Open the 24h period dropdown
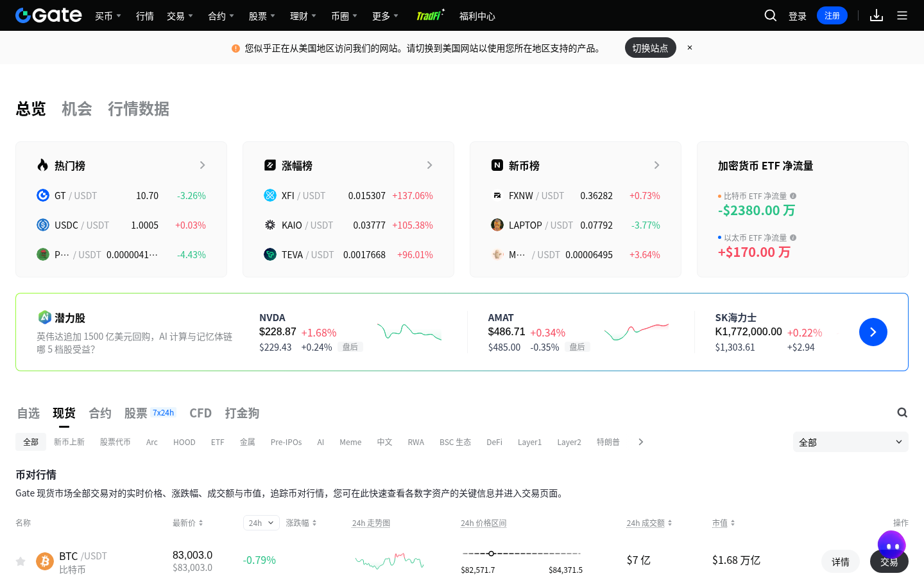The height and width of the screenshot is (578, 924). pos(261,523)
